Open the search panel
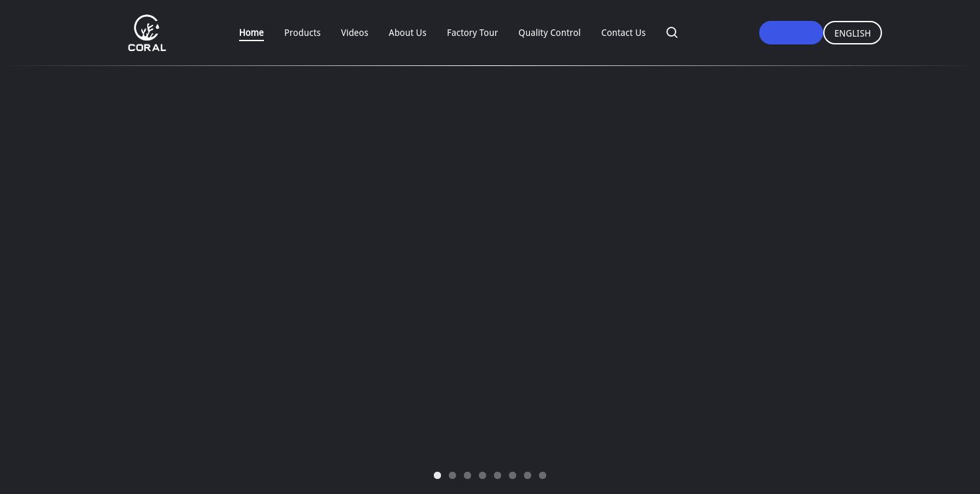The height and width of the screenshot is (494, 980). pyautogui.click(x=672, y=33)
